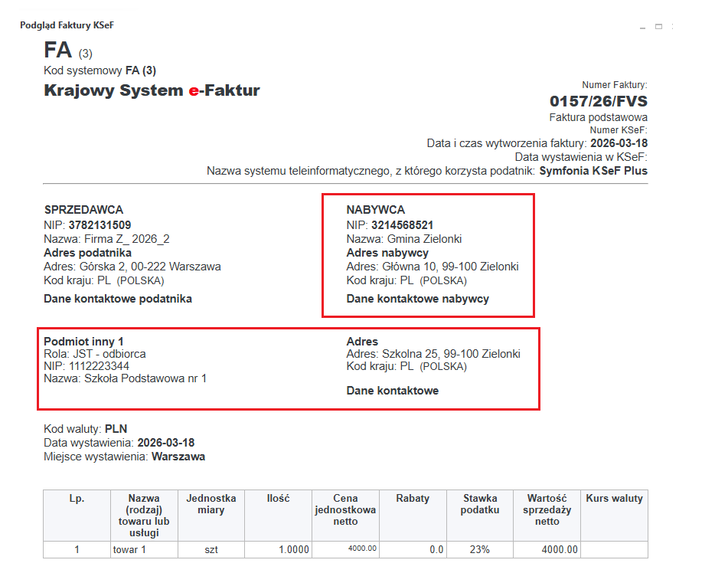Click the Krajowy System e-Faktur logo text
Viewport: 728px width, 573px height.
[x=152, y=90]
